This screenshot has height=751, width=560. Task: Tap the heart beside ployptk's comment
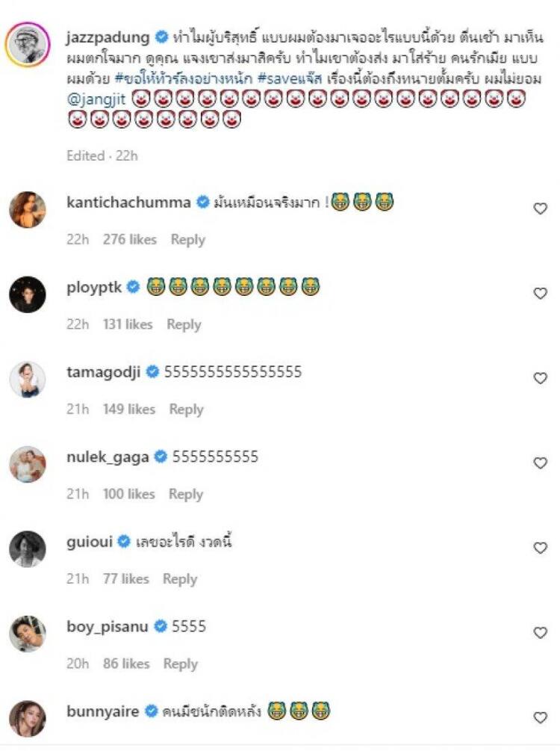(540, 294)
